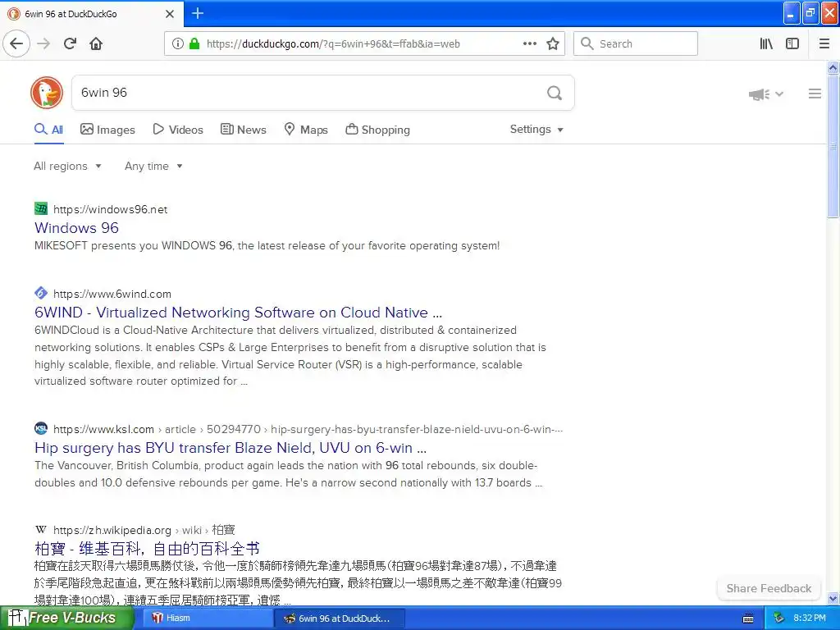Open the Library bookmarks icon
The width and height of the screenshot is (840, 630).
click(x=766, y=44)
